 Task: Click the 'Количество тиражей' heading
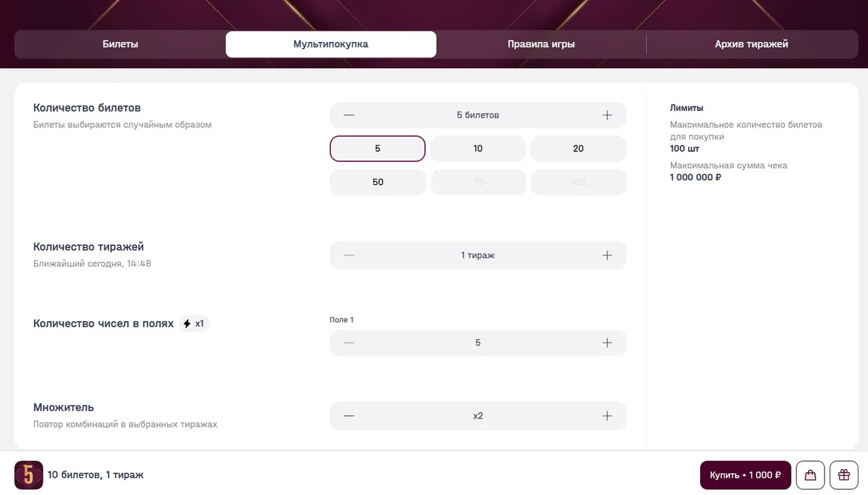click(89, 247)
